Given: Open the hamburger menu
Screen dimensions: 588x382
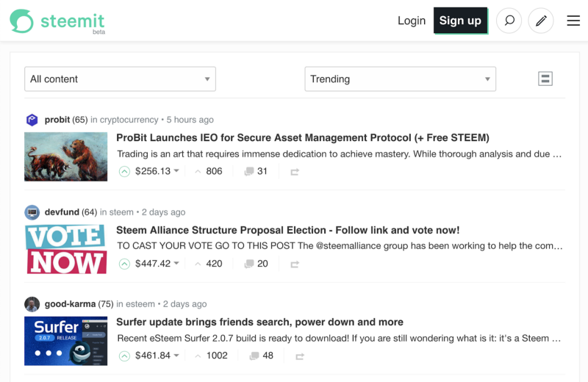Looking at the screenshot, I should [573, 21].
